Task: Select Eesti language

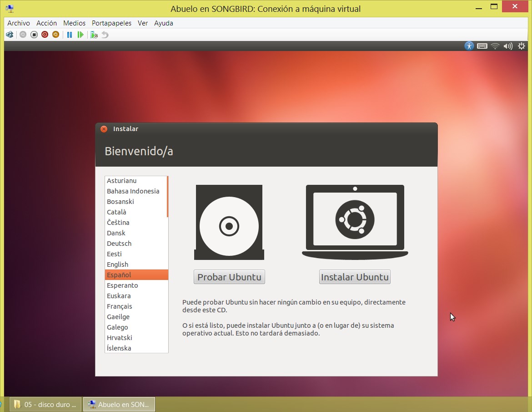Action: click(136, 254)
